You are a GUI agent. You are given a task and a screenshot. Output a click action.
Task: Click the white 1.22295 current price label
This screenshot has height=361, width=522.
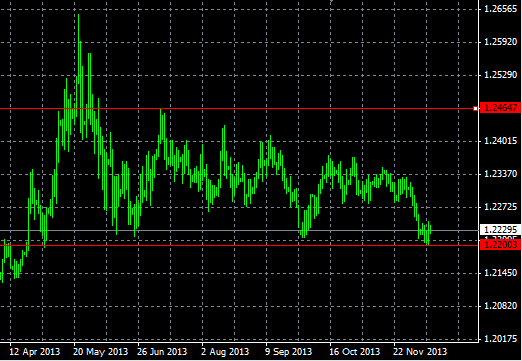500,230
